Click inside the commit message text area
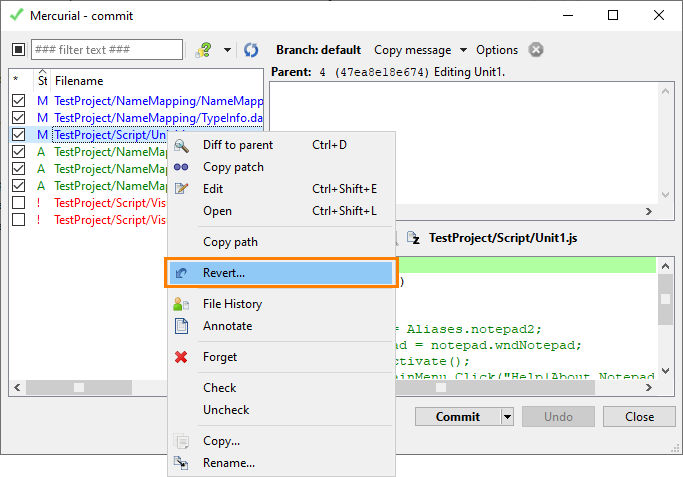The width and height of the screenshot is (683, 477). (463, 143)
